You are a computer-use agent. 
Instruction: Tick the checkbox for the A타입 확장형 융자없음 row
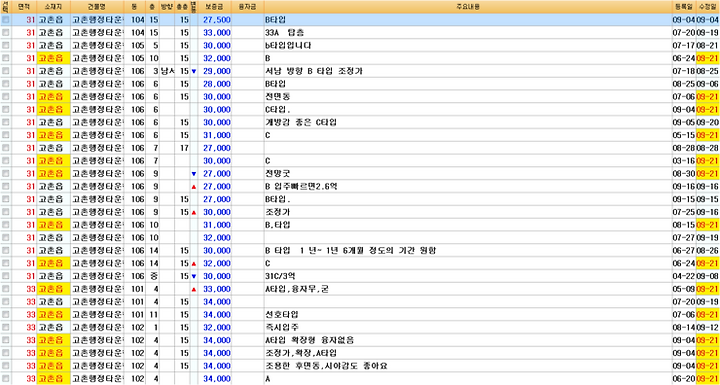(5, 341)
